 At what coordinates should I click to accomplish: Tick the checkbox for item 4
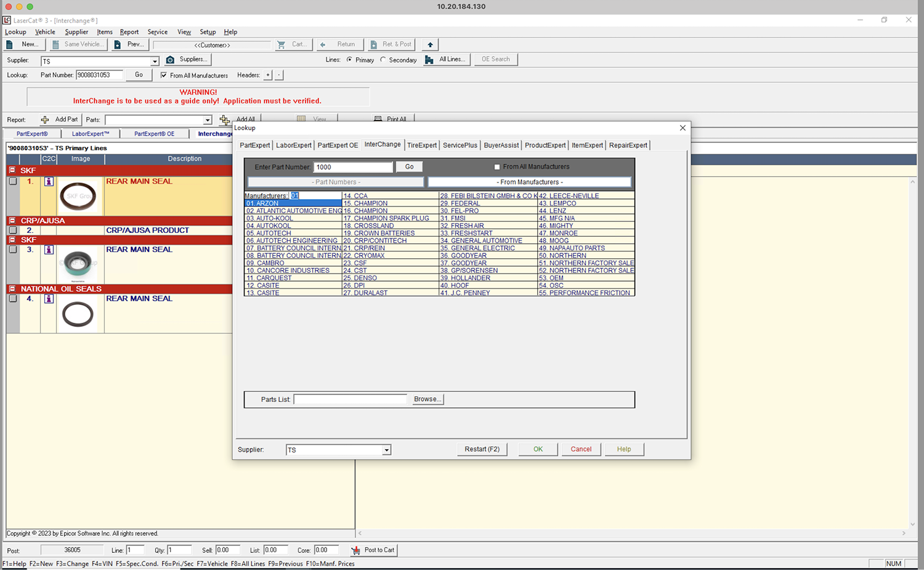13,299
